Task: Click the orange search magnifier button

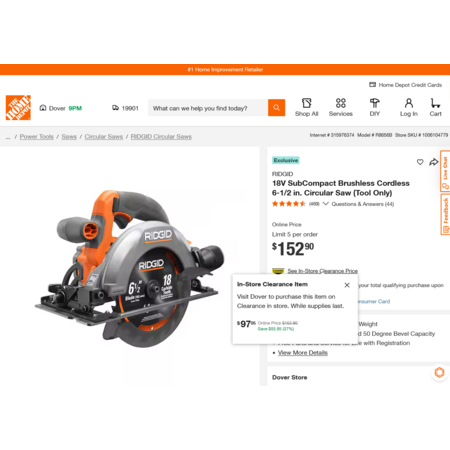Action: (276, 108)
